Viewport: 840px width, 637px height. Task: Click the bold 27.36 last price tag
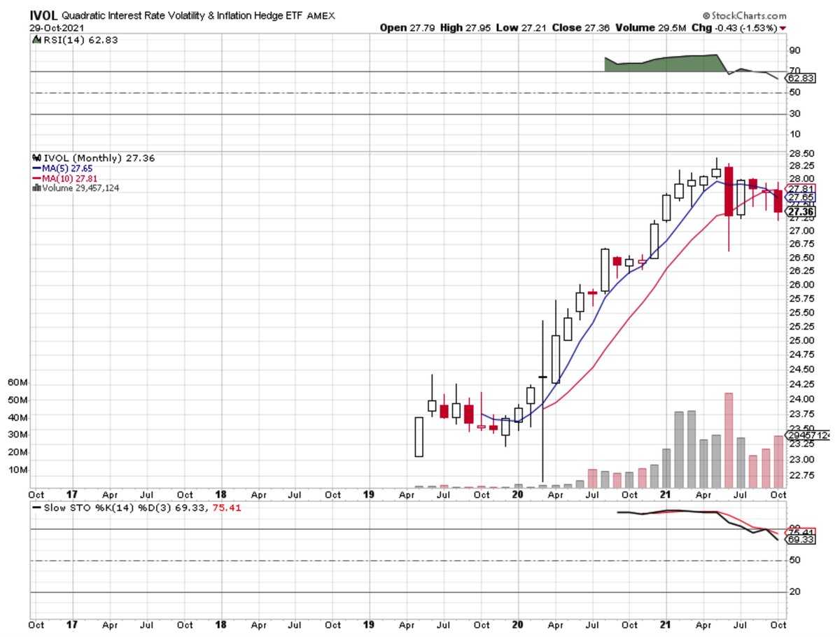coord(800,211)
